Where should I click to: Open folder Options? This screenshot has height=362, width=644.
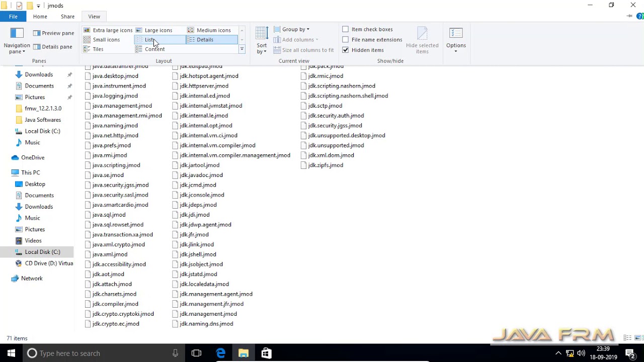456,41
